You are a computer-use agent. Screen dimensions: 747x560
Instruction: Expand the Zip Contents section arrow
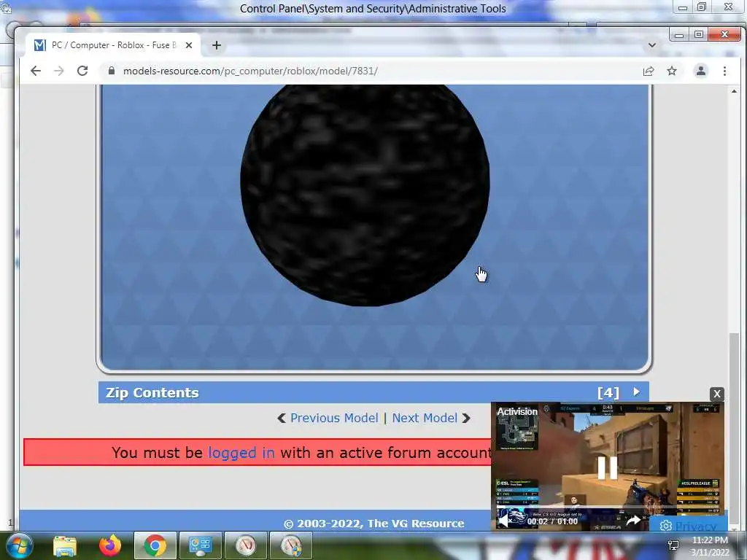(636, 392)
